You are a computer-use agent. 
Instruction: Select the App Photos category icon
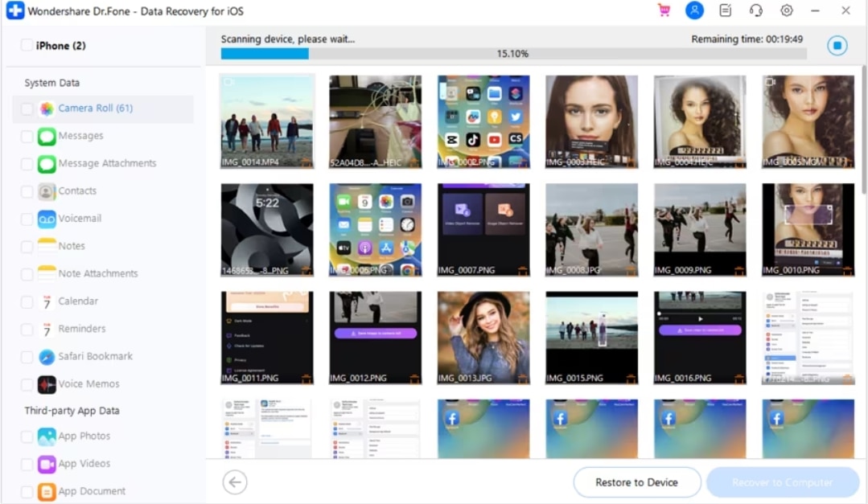coord(47,436)
